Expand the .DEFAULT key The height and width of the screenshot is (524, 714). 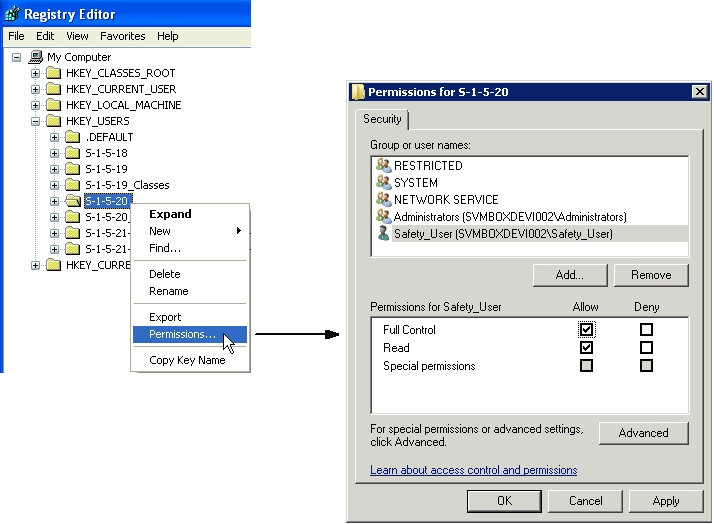[x=54, y=137]
